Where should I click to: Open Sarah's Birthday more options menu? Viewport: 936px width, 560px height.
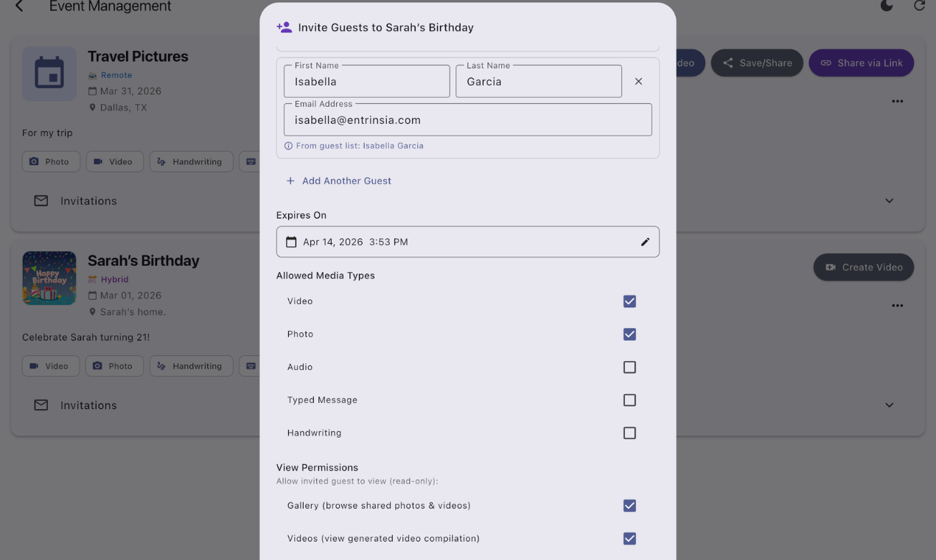click(x=897, y=305)
